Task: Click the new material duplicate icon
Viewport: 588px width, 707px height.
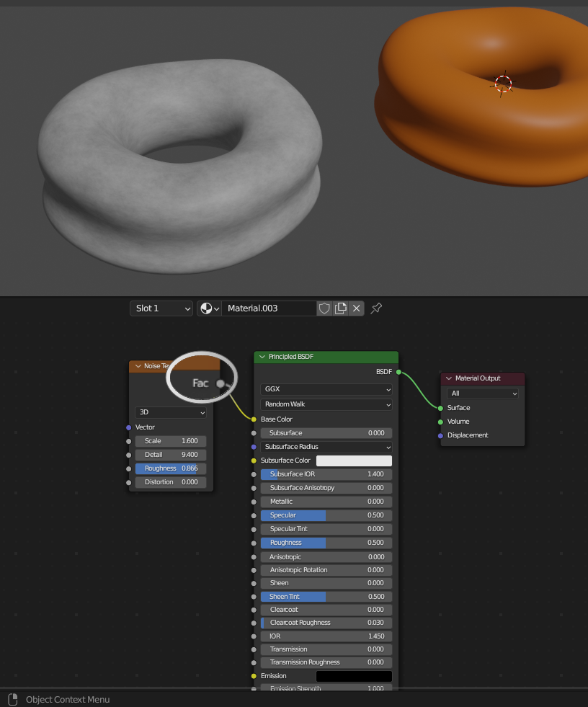Action: (340, 308)
